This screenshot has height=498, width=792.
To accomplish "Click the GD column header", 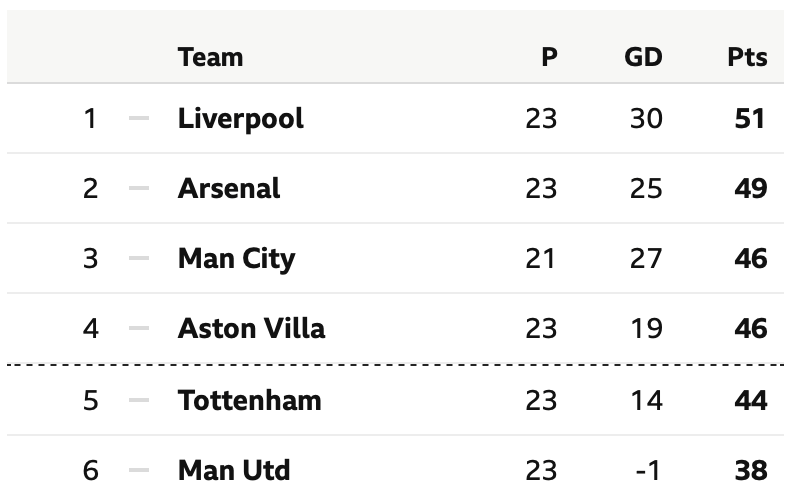I will [643, 57].
